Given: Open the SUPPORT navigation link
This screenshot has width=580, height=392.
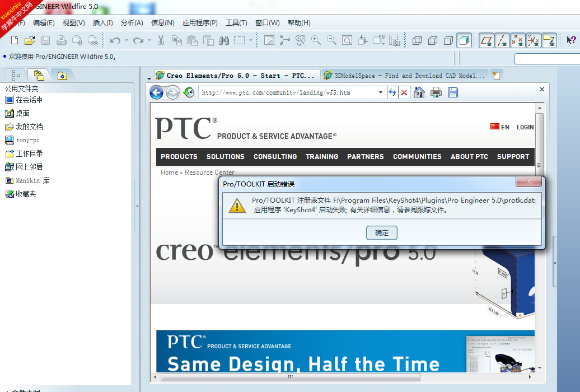Looking at the screenshot, I should coord(513,157).
